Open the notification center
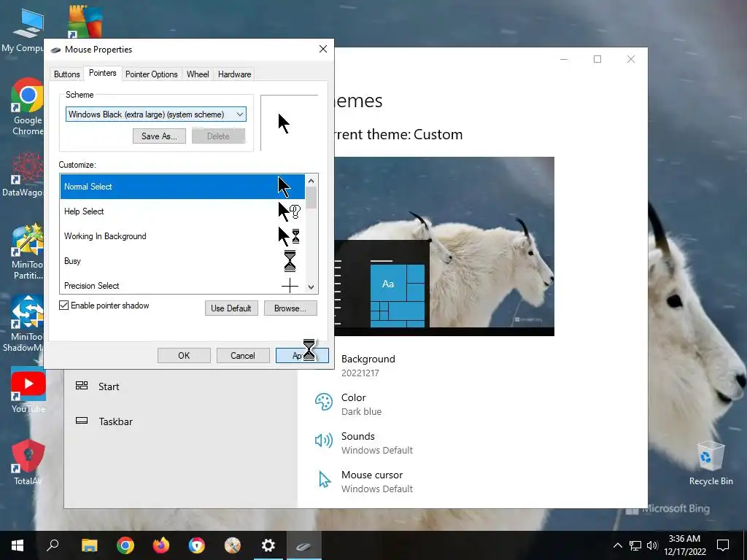This screenshot has width=747, height=560. [x=723, y=545]
